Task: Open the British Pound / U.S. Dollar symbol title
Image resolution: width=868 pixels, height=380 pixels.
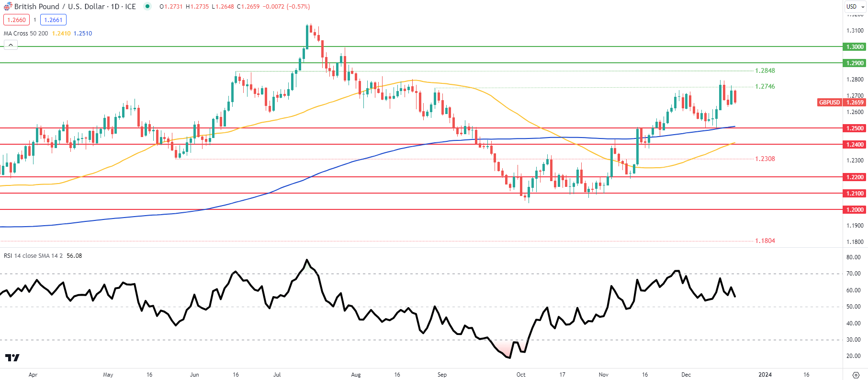Action: [x=75, y=7]
